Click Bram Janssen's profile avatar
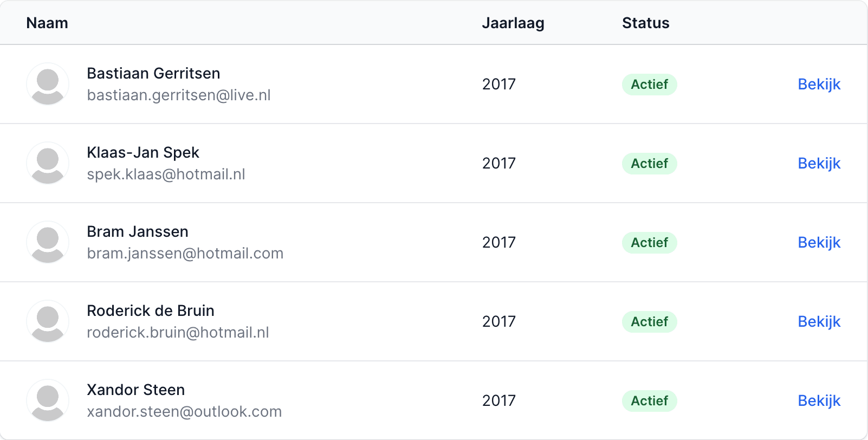This screenshot has height=440, width=868. pyautogui.click(x=48, y=242)
